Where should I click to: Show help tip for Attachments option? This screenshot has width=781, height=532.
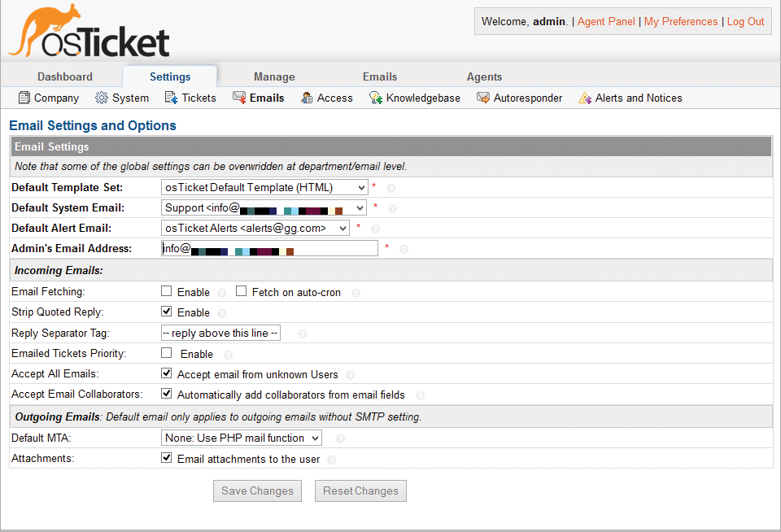tap(331, 460)
